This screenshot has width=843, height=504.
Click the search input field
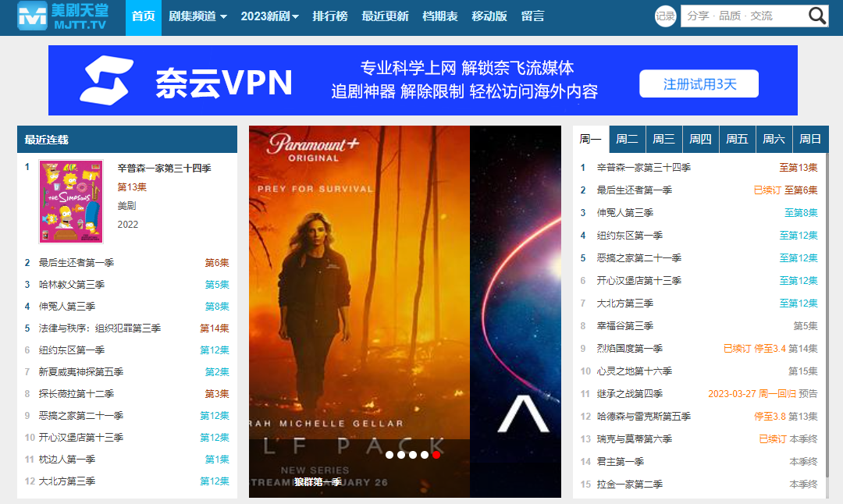pos(745,16)
